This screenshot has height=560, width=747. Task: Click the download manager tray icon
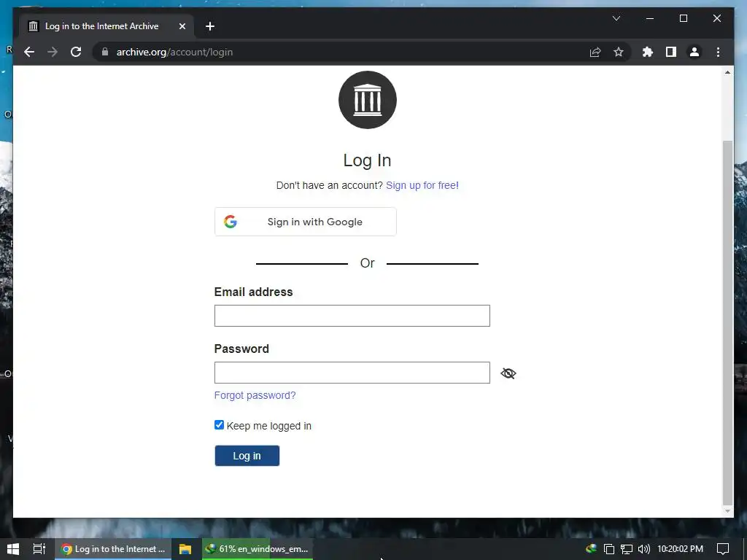coord(591,548)
